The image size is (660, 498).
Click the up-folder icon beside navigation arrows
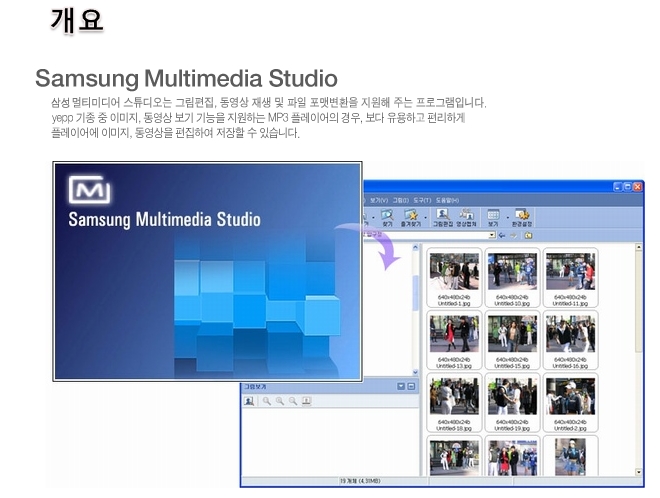[528, 235]
